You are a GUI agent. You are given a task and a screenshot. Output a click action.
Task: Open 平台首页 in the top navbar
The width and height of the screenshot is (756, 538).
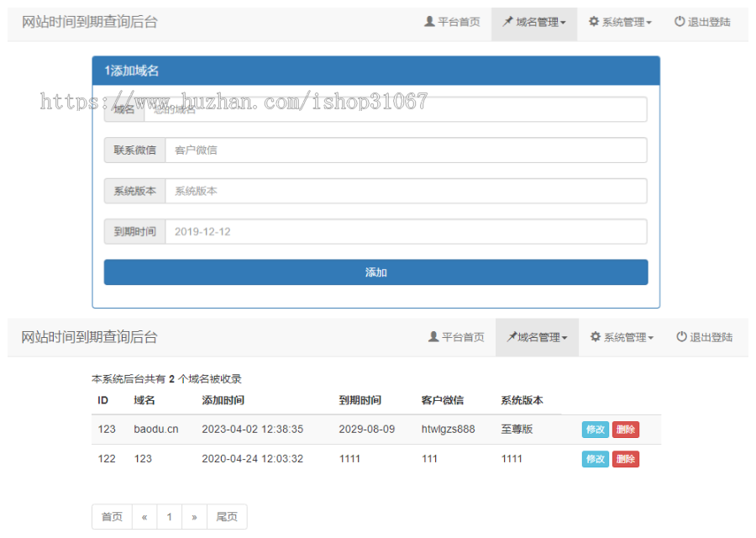pos(452,22)
